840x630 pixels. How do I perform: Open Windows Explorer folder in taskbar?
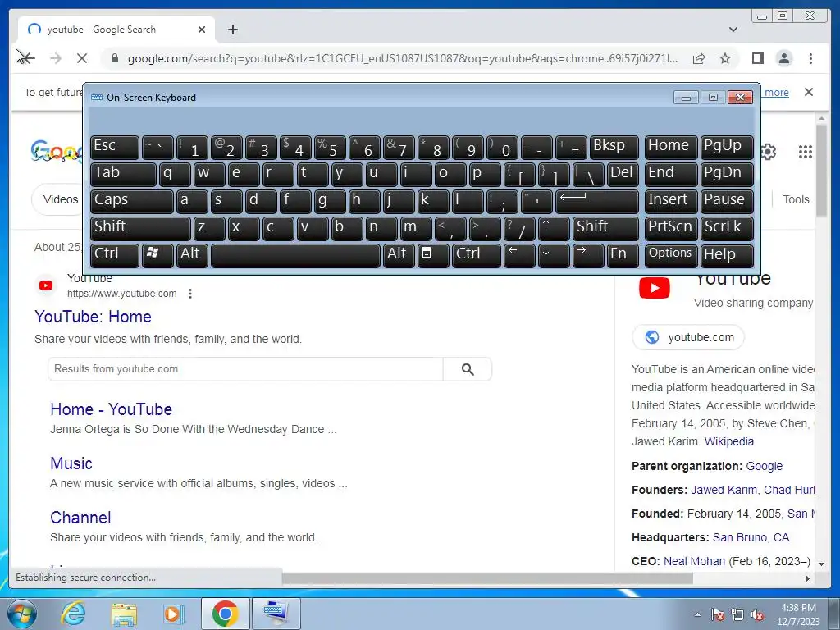[x=124, y=614]
